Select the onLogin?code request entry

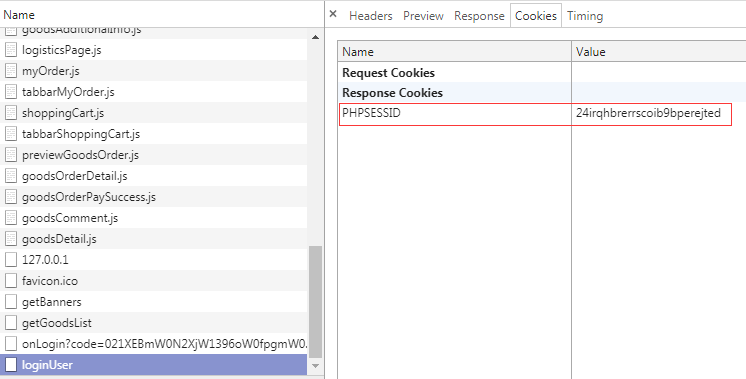point(154,344)
